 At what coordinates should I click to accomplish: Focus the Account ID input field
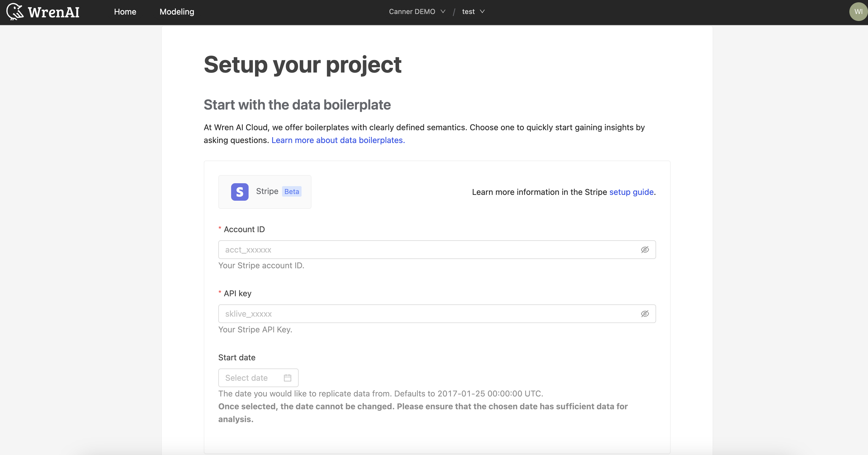[x=437, y=250]
